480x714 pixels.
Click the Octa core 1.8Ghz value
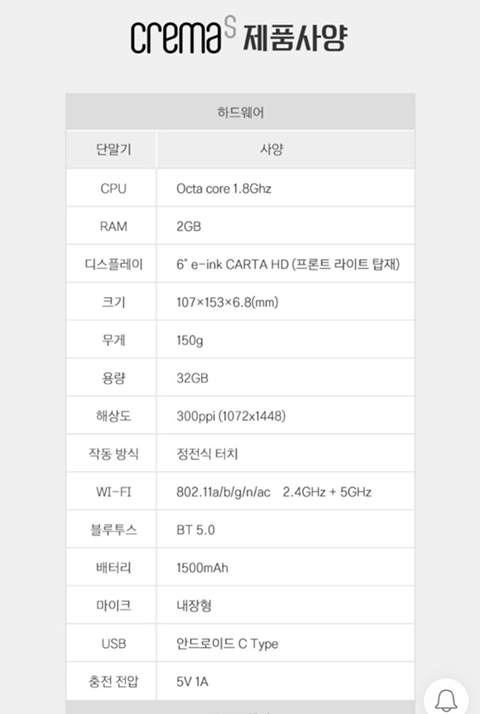[224, 189]
